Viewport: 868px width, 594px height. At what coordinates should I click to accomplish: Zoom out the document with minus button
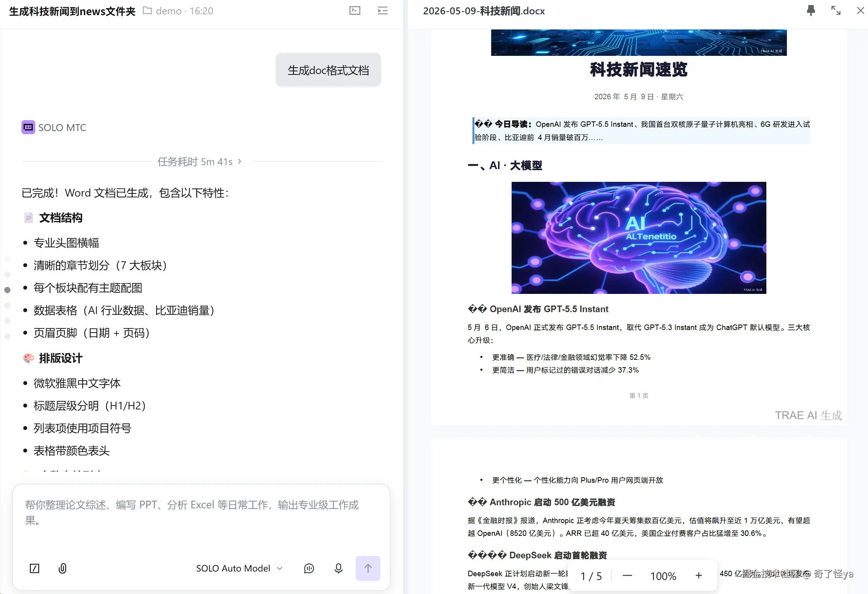click(x=627, y=576)
